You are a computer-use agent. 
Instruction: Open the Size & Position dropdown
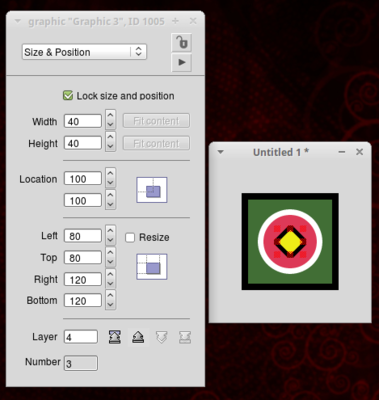pyautogui.click(x=84, y=52)
